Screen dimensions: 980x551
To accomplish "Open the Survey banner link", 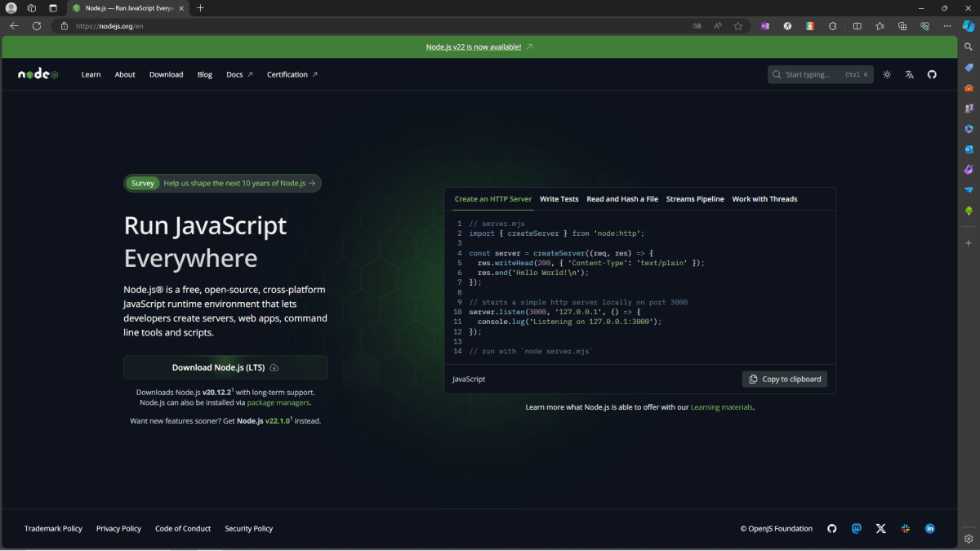I will point(223,183).
